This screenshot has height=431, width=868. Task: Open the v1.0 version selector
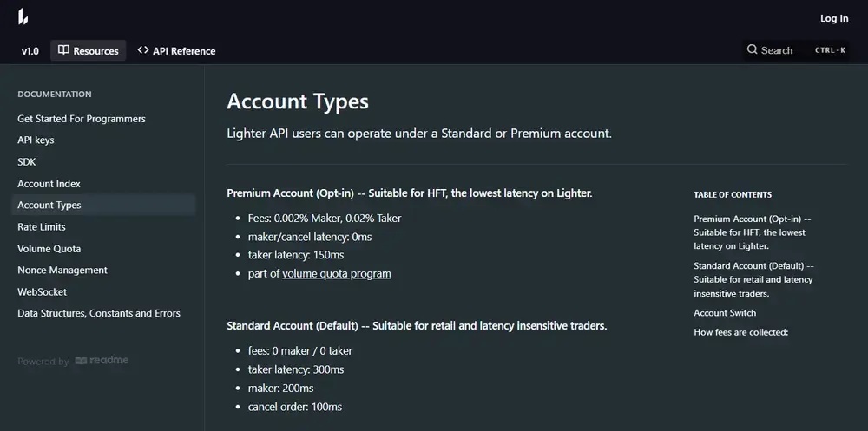point(30,51)
